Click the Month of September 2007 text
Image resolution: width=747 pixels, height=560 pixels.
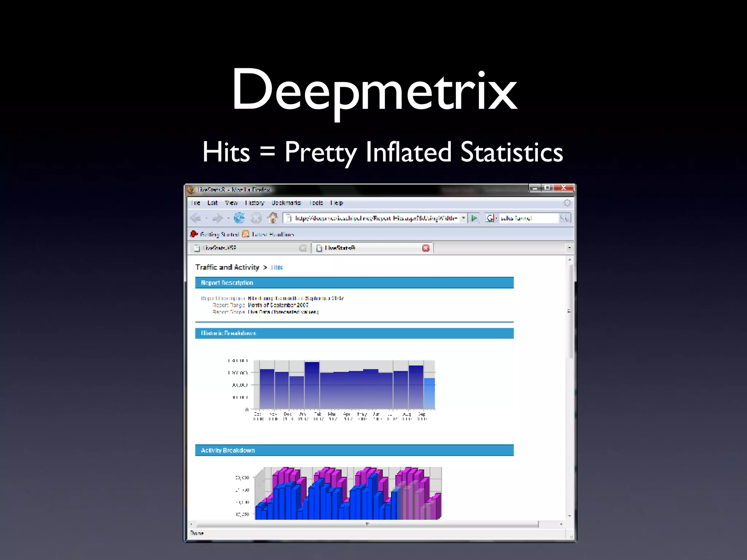tap(278, 305)
